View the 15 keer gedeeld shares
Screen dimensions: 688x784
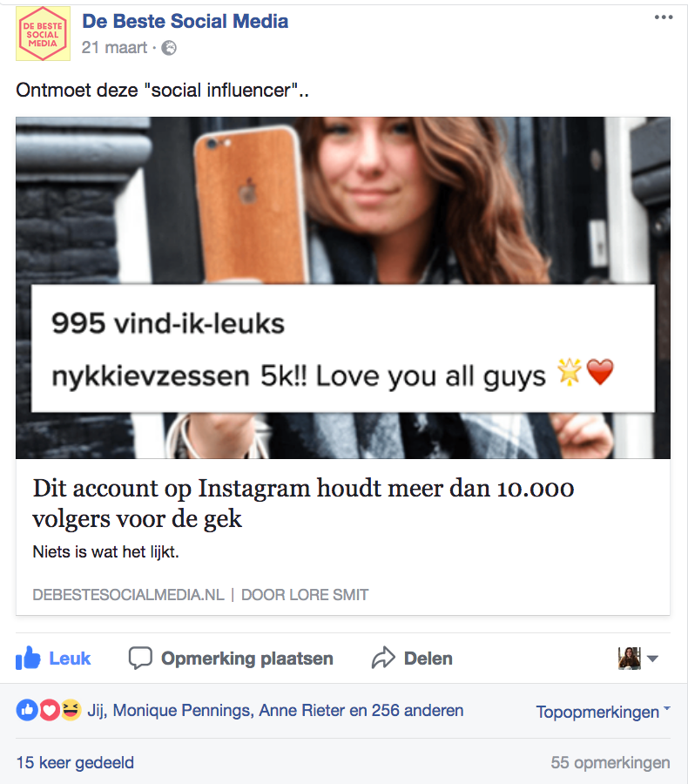(x=75, y=762)
